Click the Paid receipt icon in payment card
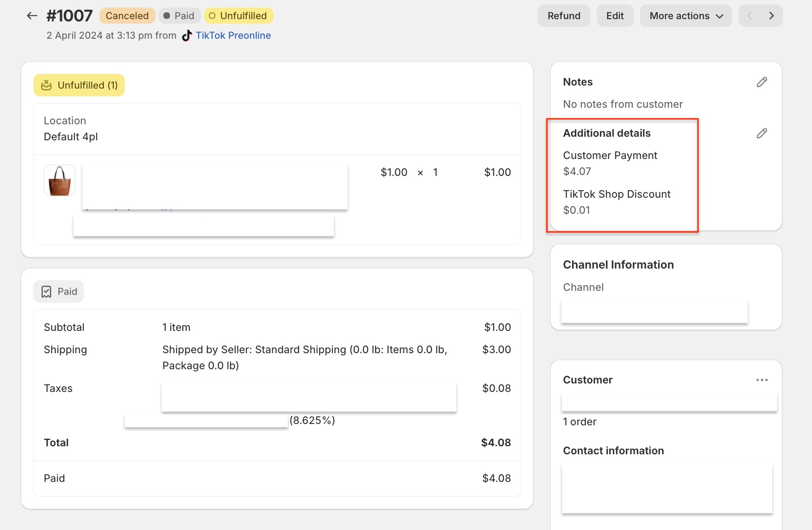 [x=46, y=292]
